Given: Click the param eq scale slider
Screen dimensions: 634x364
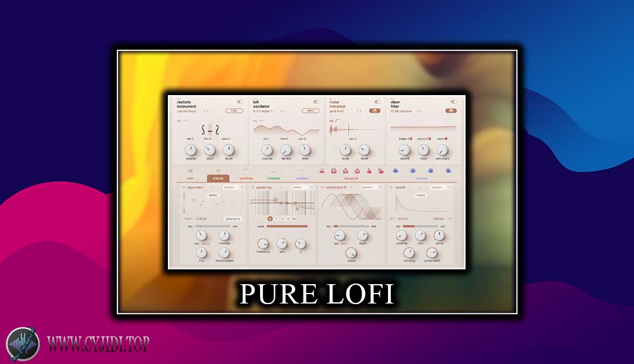Looking at the screenshot, I should pyautogui.click(x=287, y=227).
